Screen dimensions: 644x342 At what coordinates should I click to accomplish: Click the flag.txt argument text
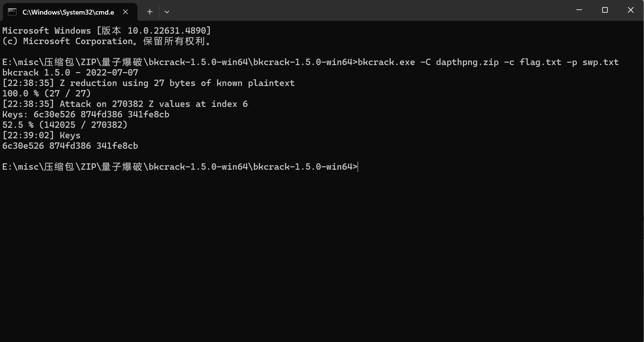coord(541,62)
